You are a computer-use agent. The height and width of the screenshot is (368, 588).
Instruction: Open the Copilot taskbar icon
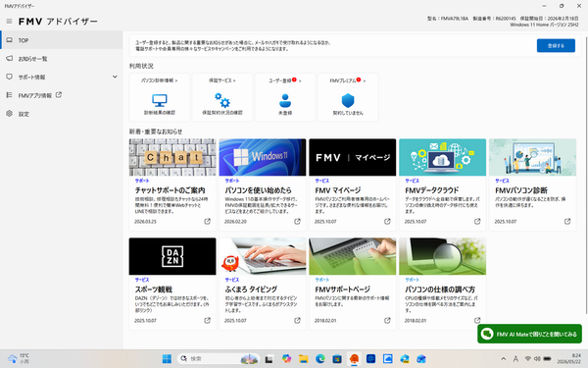point(286,359)
